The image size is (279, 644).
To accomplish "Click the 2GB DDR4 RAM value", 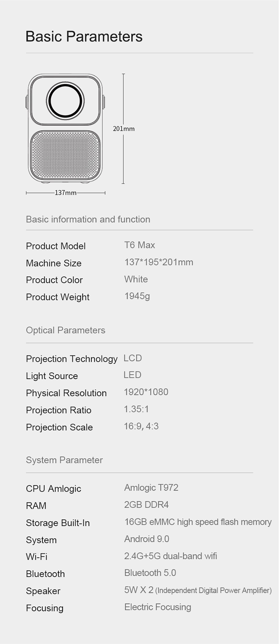I will 146,504.
